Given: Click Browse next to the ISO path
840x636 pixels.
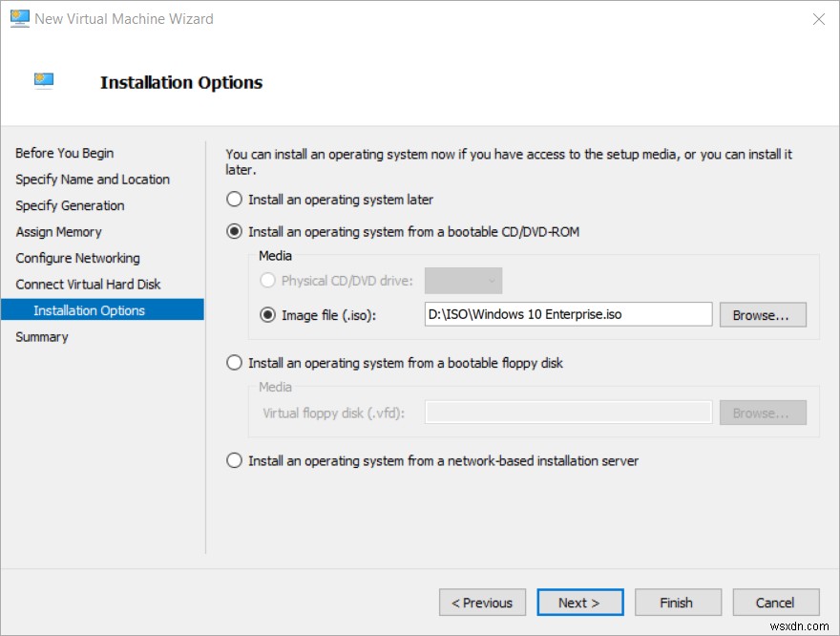Looking at the screenshot, I should point(763,314).
